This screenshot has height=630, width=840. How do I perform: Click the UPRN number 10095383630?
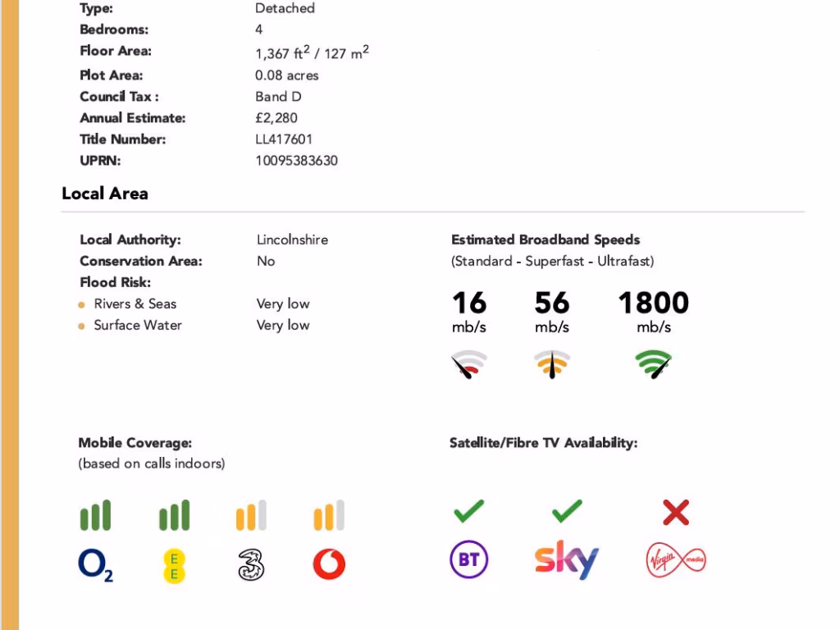[296, 161]
